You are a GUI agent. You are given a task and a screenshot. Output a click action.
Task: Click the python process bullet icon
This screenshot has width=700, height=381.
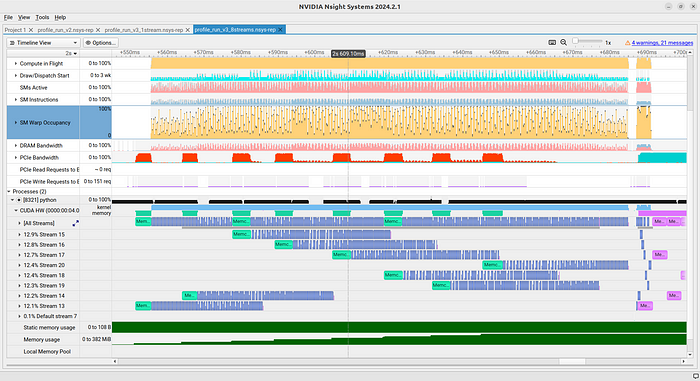19,200
